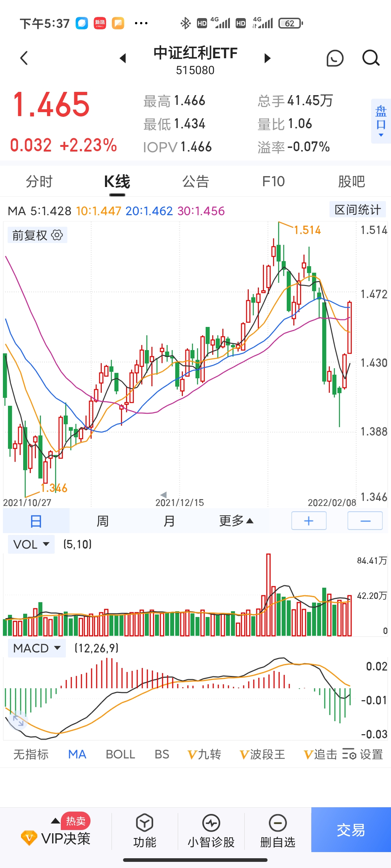Tap the back arrow icon
Image resolution: width=391 pixels, height=868 pixels.
24,58
